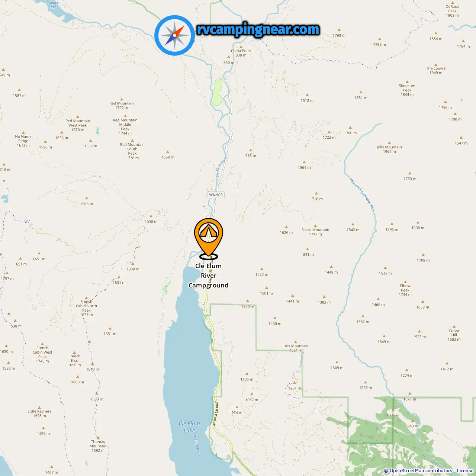
Task: Open the License link
Action: click(465, 471)
